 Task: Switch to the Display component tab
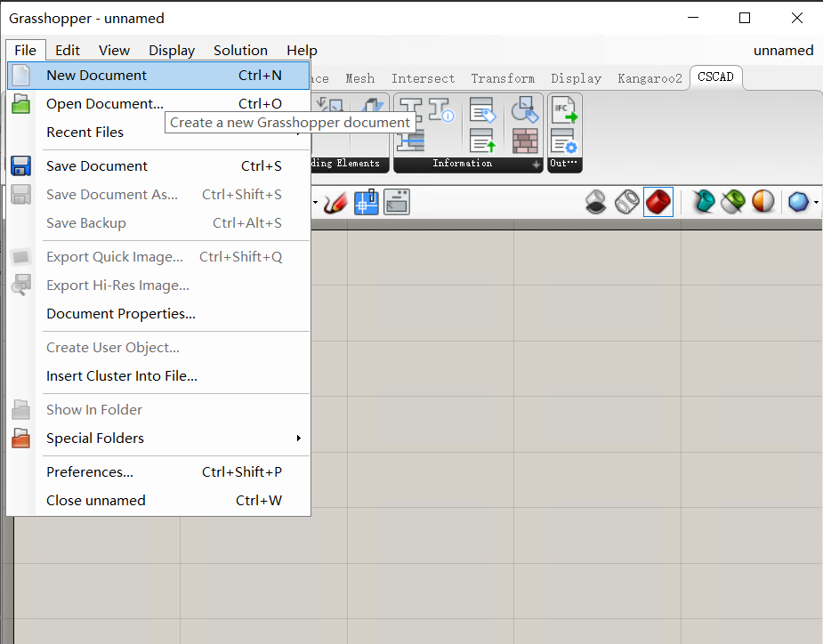(576, 79)
